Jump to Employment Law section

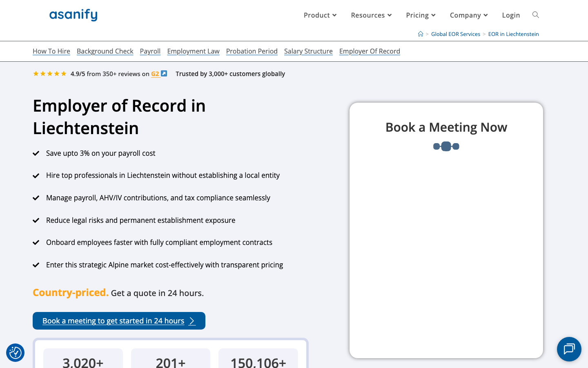tap(193, 51)
